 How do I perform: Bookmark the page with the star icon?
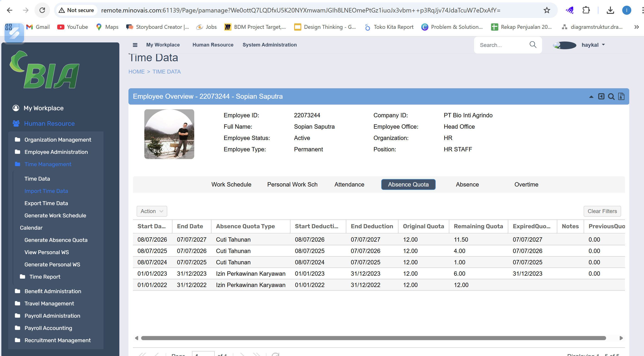[x=547, y=10]
